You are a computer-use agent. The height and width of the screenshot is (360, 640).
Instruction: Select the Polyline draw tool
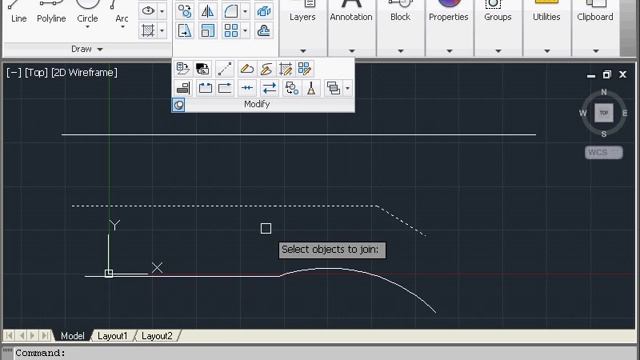(x=51, y=12)
